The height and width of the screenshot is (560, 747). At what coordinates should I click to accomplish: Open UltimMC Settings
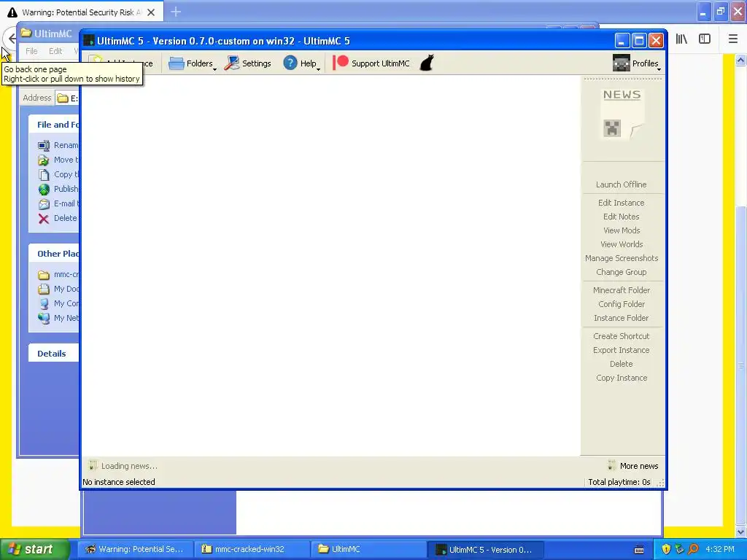(x=248, y=63)
